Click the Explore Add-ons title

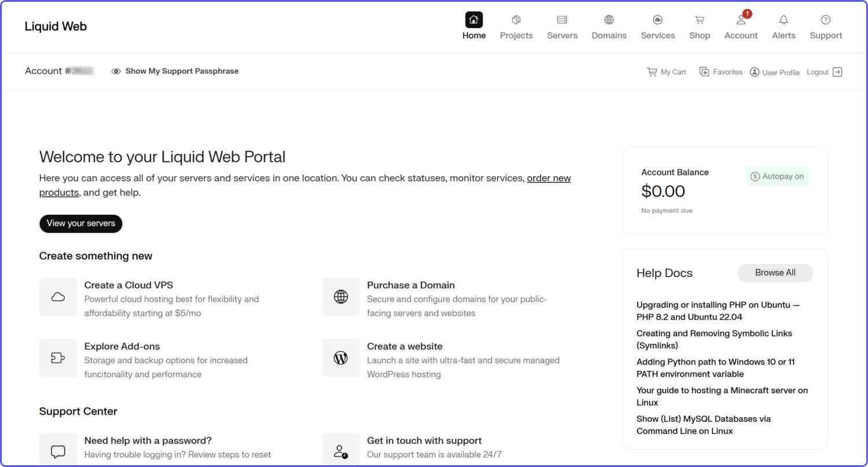click(x=122, y=346)
